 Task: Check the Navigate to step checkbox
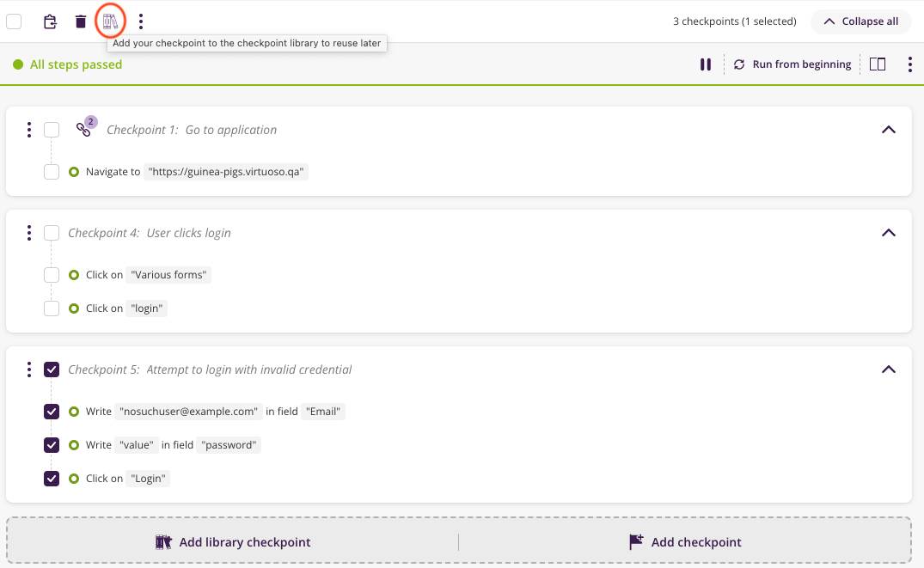(x=52, y=172)
